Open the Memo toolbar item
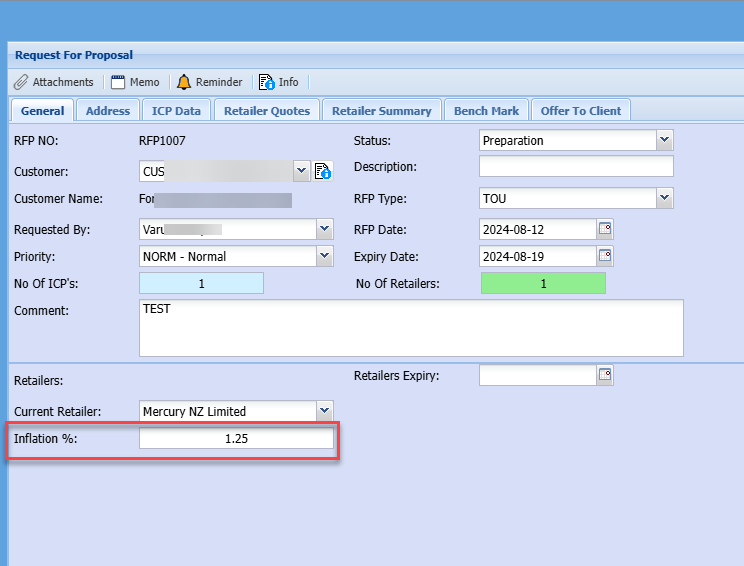This screenshot has height=566, width=744. (135, 82)
